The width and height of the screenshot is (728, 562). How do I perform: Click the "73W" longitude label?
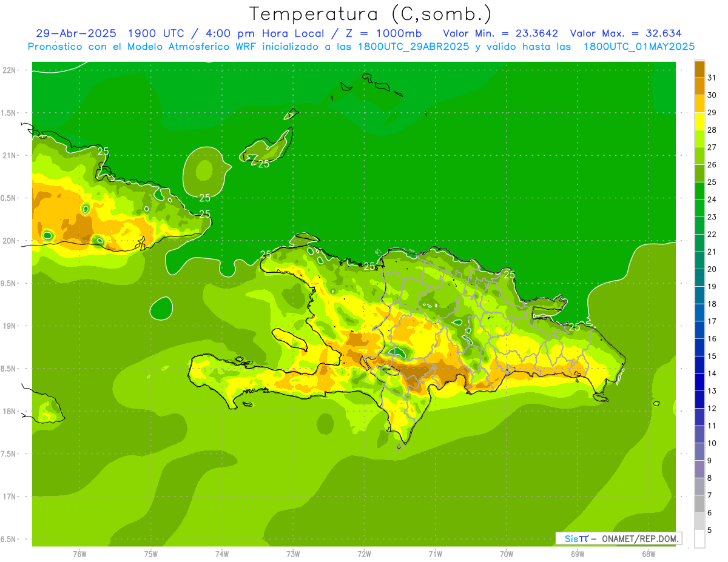point(293,554)
